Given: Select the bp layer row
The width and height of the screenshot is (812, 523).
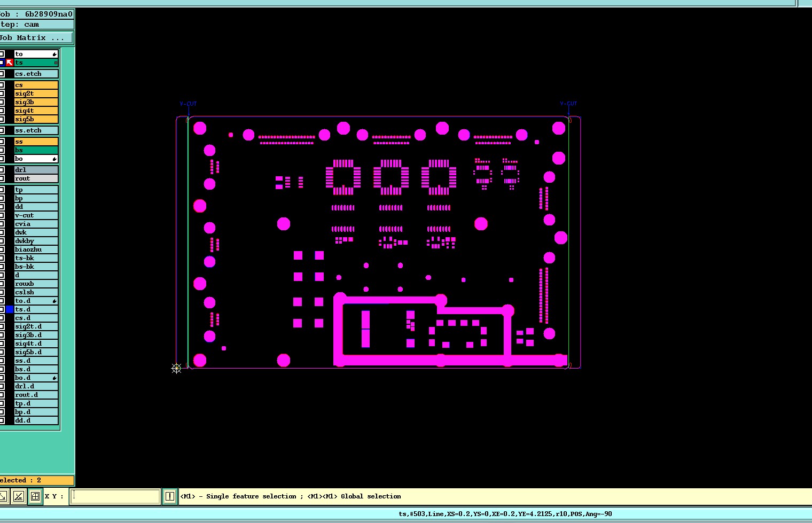Looking at the screenshot, I should tap(36, 198).
